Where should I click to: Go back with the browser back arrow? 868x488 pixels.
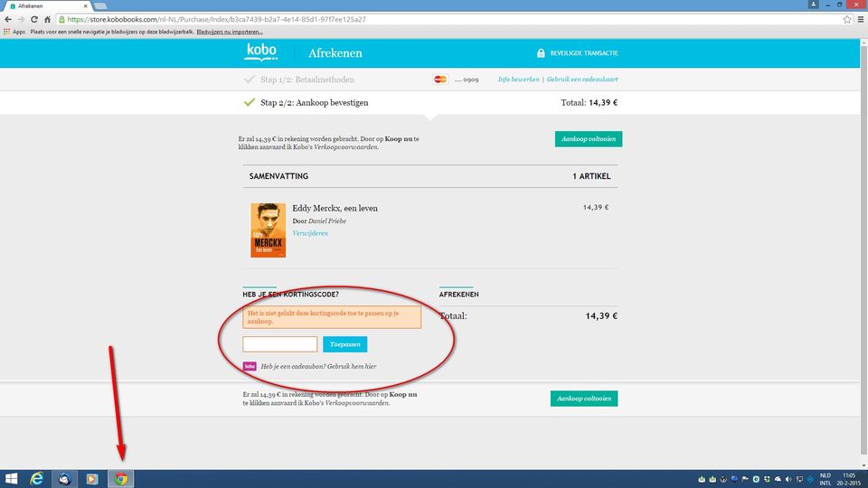tap(8, 19)
